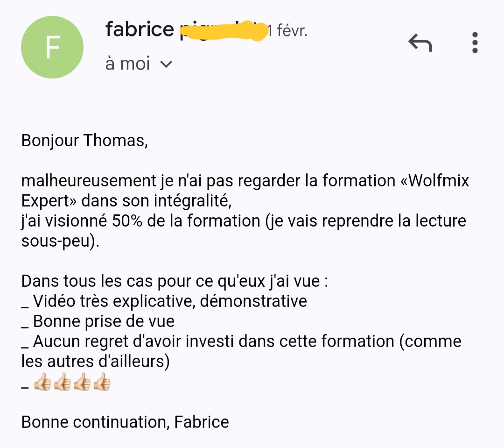Click the "1 févr." email date
504x448 pixels.
287,31
